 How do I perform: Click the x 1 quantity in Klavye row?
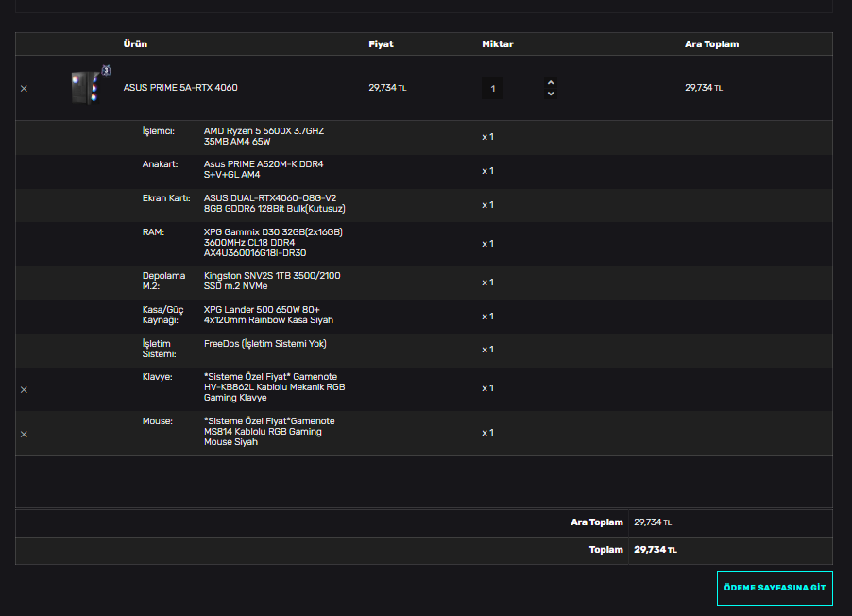tap(488, 388)
